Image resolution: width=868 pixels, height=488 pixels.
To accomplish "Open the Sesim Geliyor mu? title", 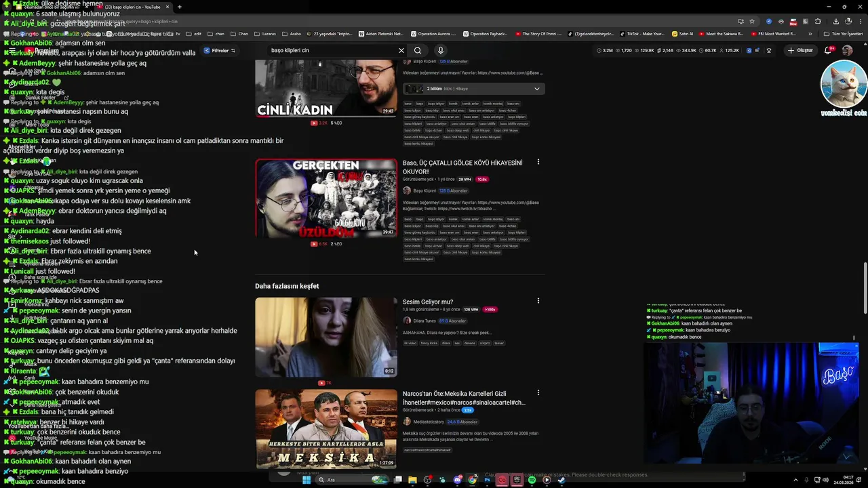I will 428,302.
